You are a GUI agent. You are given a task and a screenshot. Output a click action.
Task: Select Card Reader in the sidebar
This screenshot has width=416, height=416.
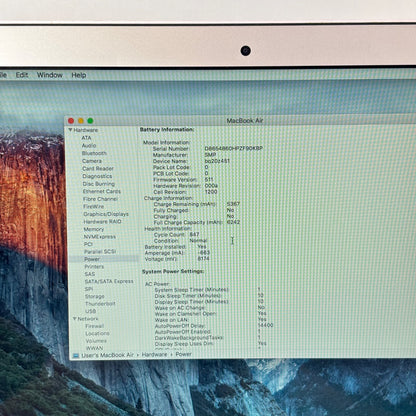(98, 168)
